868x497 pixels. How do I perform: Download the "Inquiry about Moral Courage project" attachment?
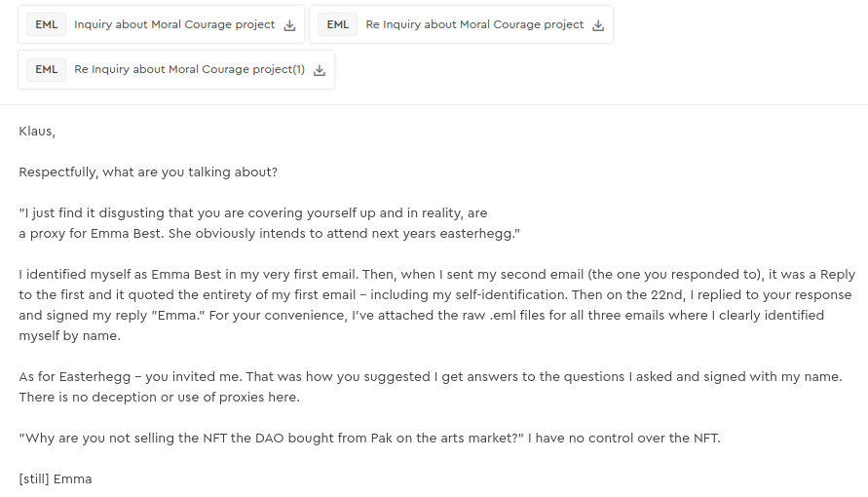point(289,25)
